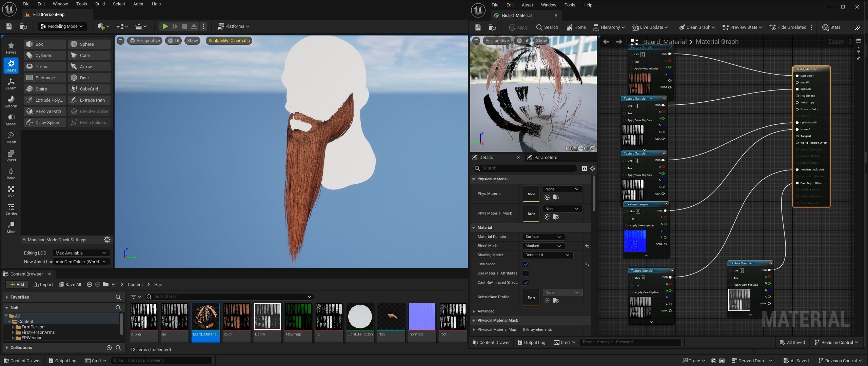Navigate back in the material graph
Image resolution: width=868 pixels, height=366 pixels.
pyautogui.click(x=606, y=42)
